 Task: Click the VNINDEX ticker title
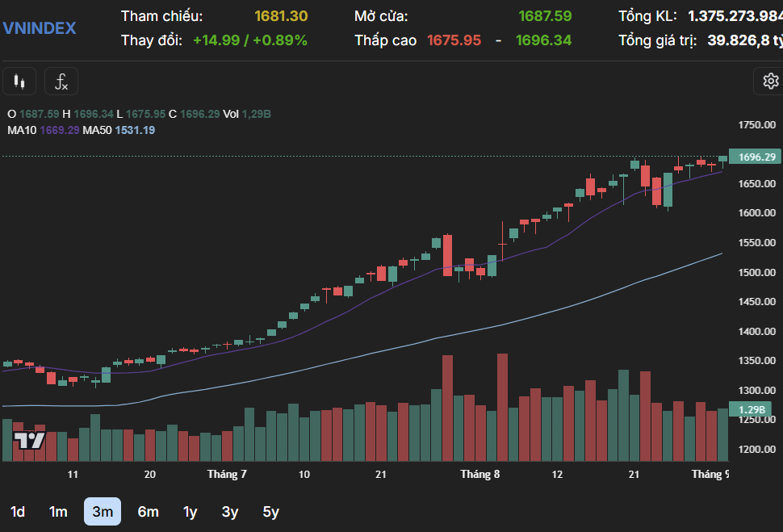coord(40,28)
